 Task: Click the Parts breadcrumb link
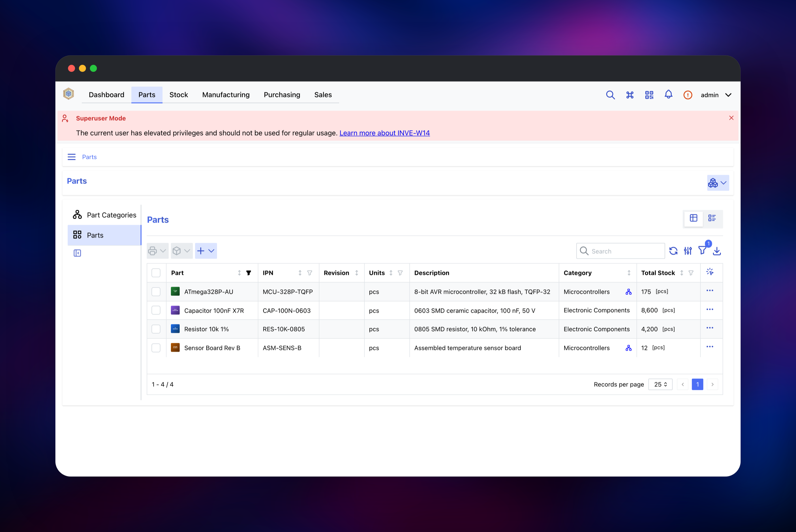(x=89, y=157)
